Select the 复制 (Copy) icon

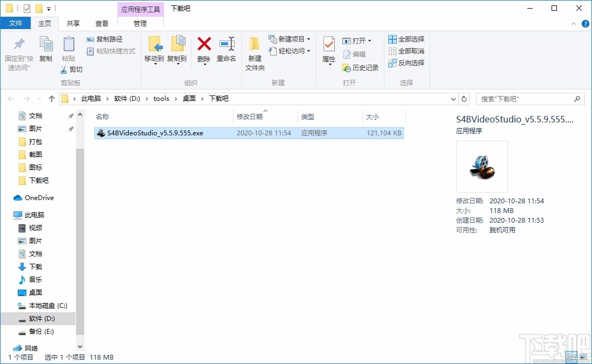click(46, 46)
